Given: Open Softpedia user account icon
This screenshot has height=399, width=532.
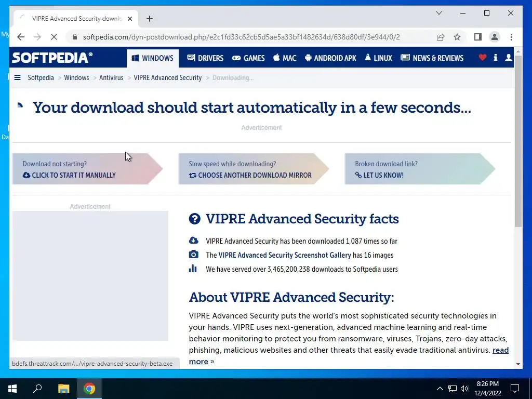Looking at the screenshot, I should click(508, 58).
